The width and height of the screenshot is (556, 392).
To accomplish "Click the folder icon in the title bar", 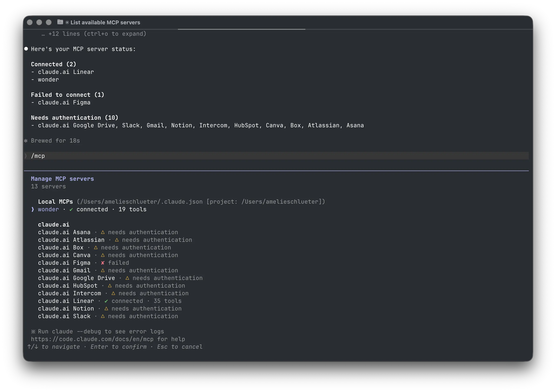I will coord(60,22).
